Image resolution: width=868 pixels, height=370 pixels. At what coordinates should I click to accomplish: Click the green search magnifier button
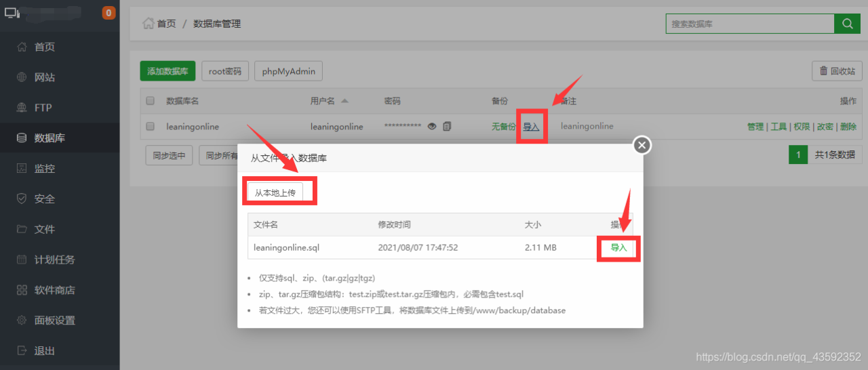(x=847, y=24)
